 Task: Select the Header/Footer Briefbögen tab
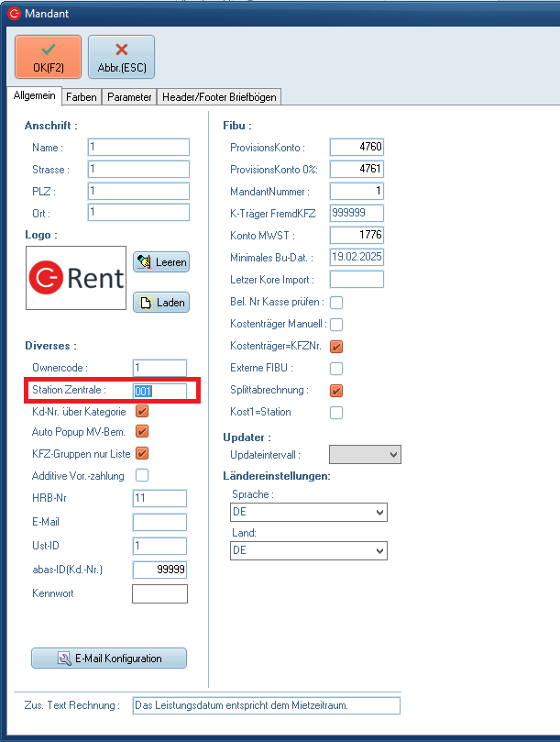[218, 96]
